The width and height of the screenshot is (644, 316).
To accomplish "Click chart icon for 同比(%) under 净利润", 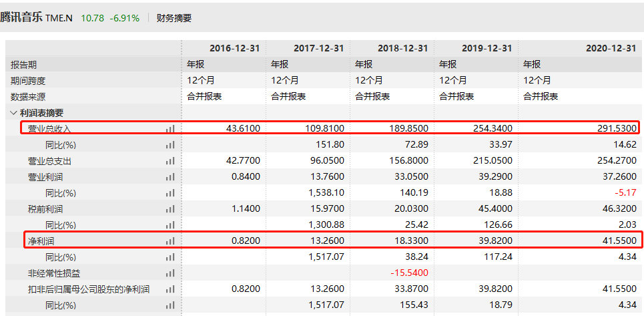I will click(170, 257).
